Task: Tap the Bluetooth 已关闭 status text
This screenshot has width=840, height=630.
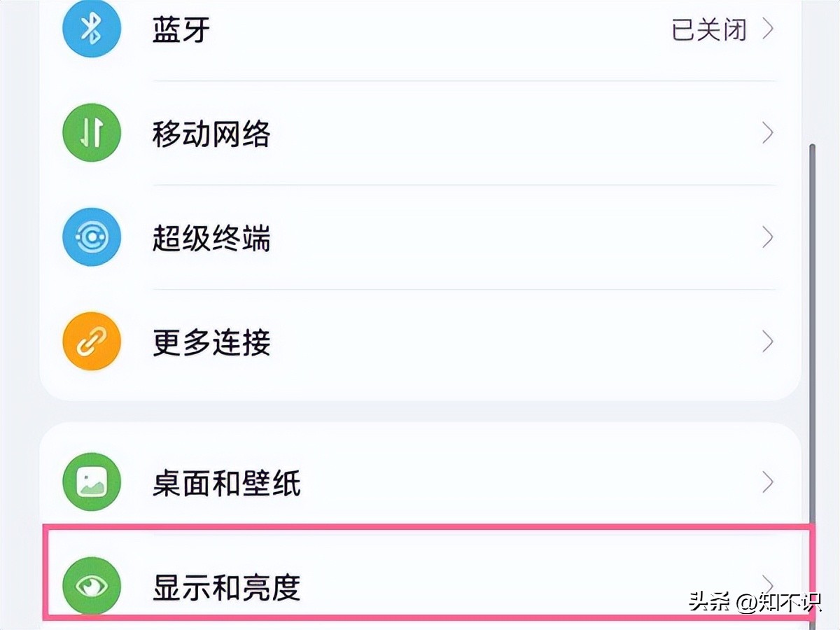Action: (708, 30)
